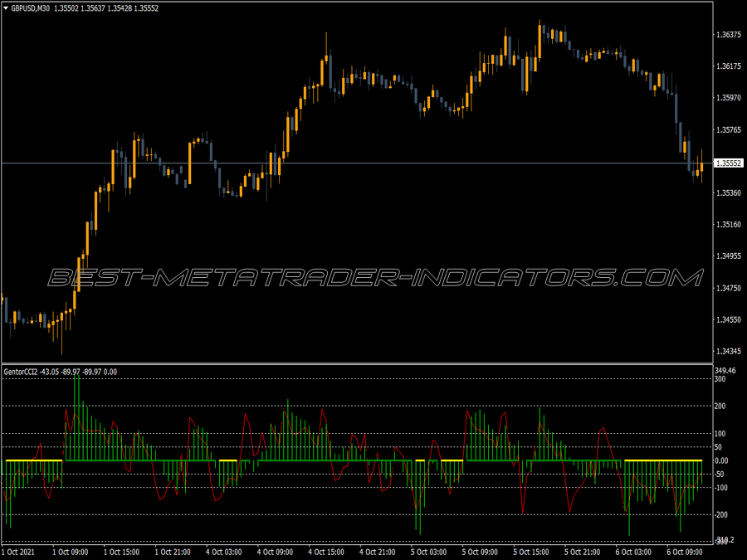Viewport: 747px width, 560px height.
Task: Click the time axis label 4 Oct 15:00
Action: 326,552
